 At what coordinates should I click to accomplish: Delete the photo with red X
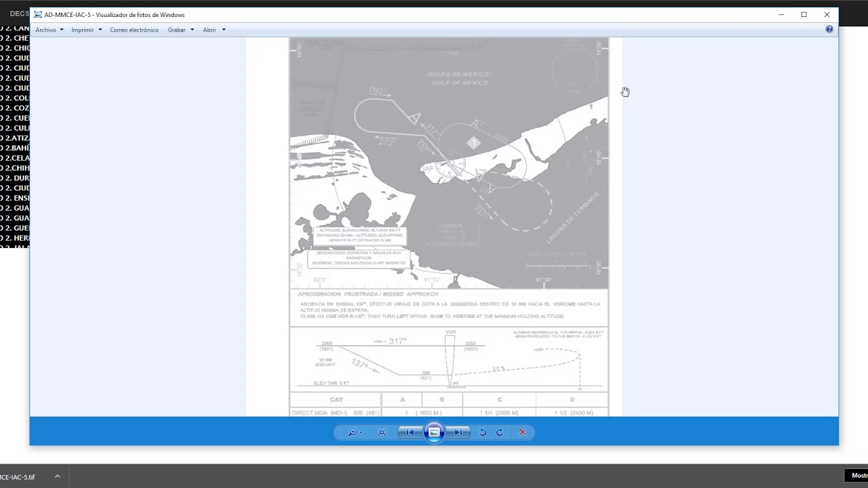(x=522, y=432)
